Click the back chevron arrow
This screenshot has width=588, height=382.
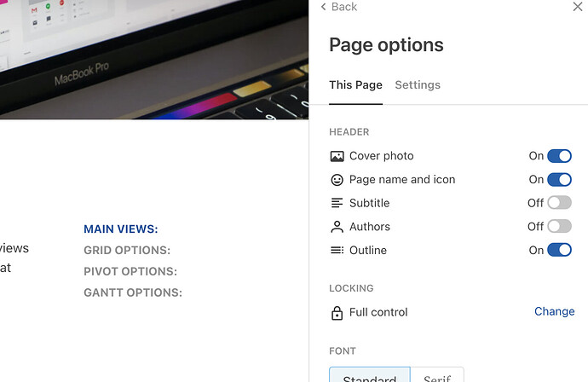click(324, 7)
